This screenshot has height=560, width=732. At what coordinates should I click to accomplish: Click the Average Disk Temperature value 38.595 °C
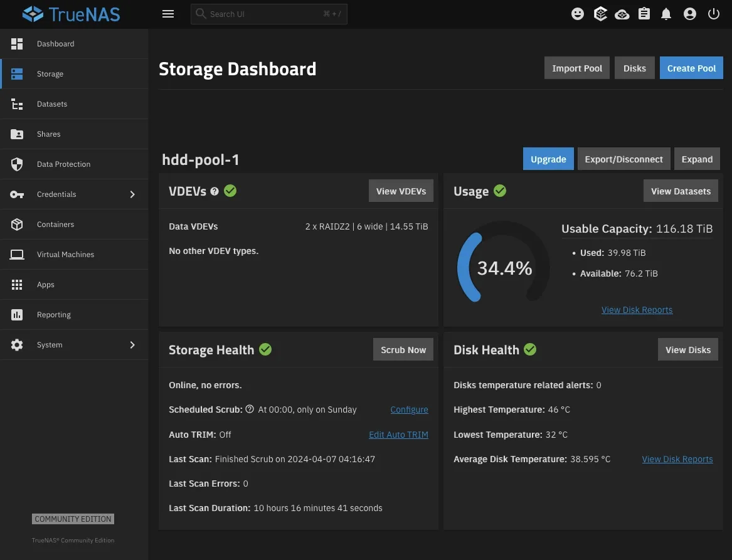click(590, 459)
